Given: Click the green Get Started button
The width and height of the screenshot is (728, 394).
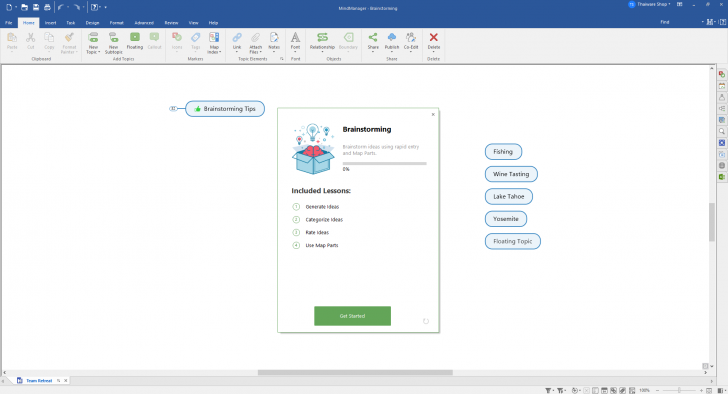Looking at the screenshot, I should (352, 316).
